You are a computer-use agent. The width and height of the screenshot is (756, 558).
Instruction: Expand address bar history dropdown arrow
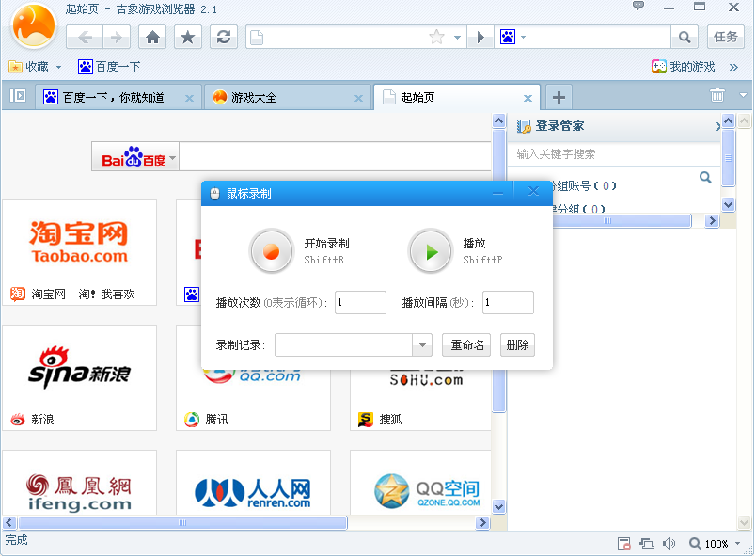tap(457, 37)
